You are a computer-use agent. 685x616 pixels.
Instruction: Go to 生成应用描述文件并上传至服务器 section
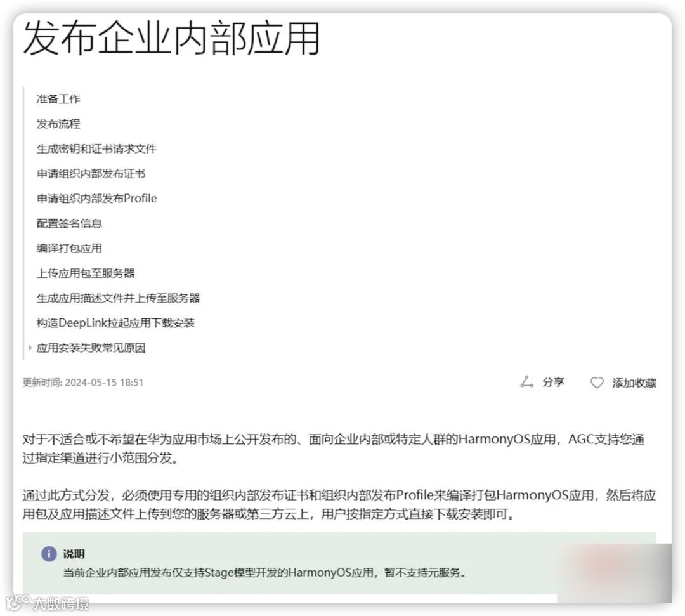point(119,298)
